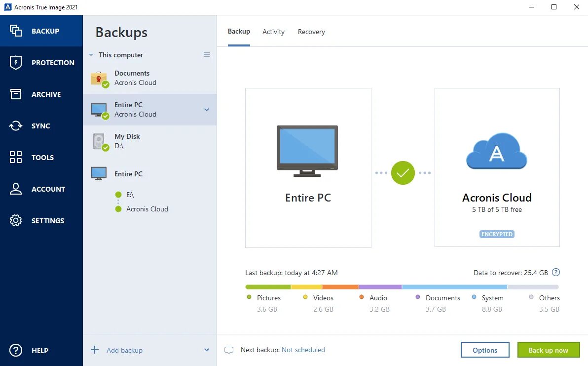588x366 pixels.
Task: Click the monitor icon of unconfigured Entire PC backup
Action: (x=99, y=173)
